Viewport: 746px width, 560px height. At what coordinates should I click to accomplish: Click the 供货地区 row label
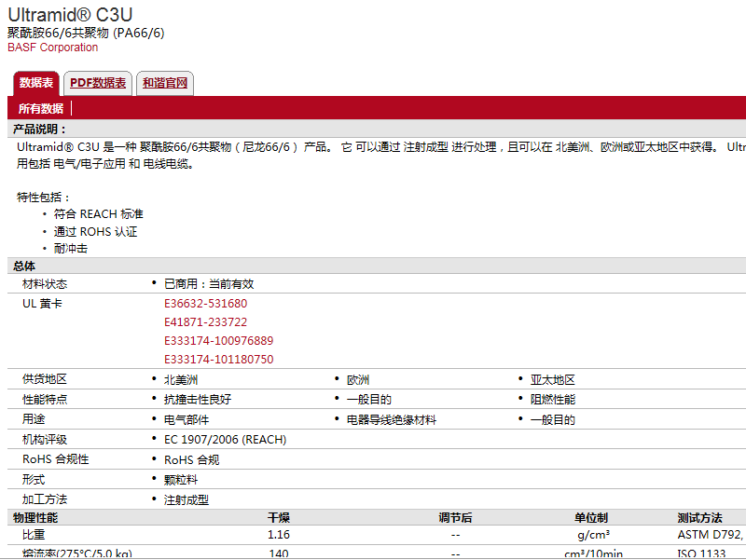[x=45, y=379]
